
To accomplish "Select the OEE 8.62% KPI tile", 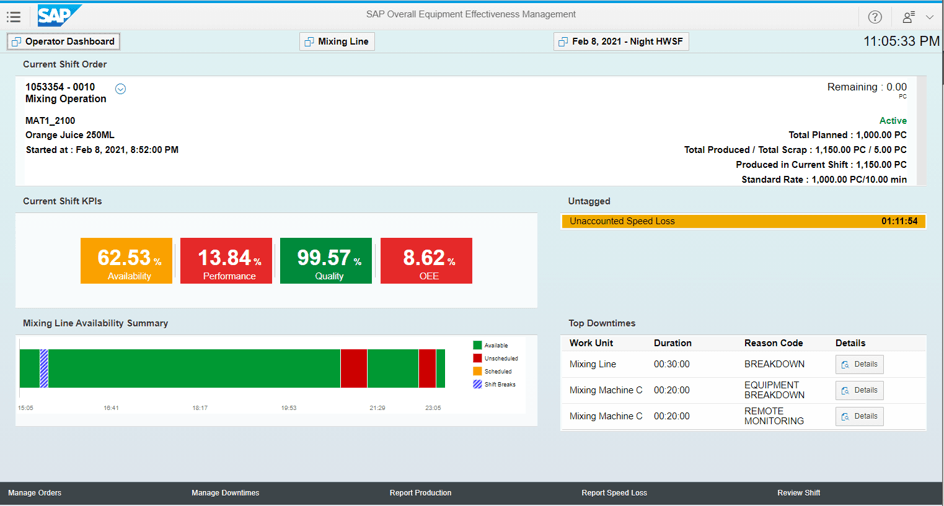I will coord(426,261).
